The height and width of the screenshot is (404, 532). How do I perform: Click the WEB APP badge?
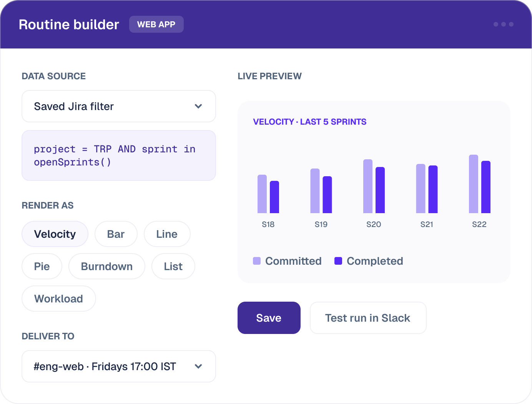[x=156, y=24]
